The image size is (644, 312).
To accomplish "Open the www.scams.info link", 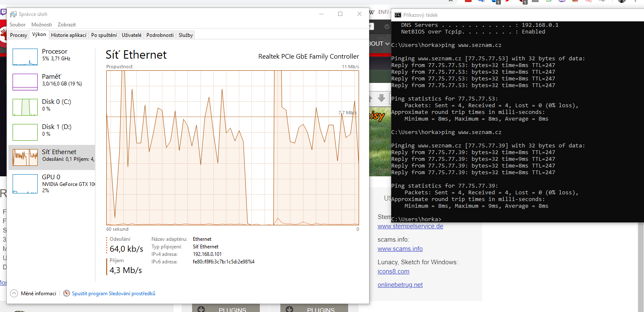I will pyautogui.click(x=400, y=249).
